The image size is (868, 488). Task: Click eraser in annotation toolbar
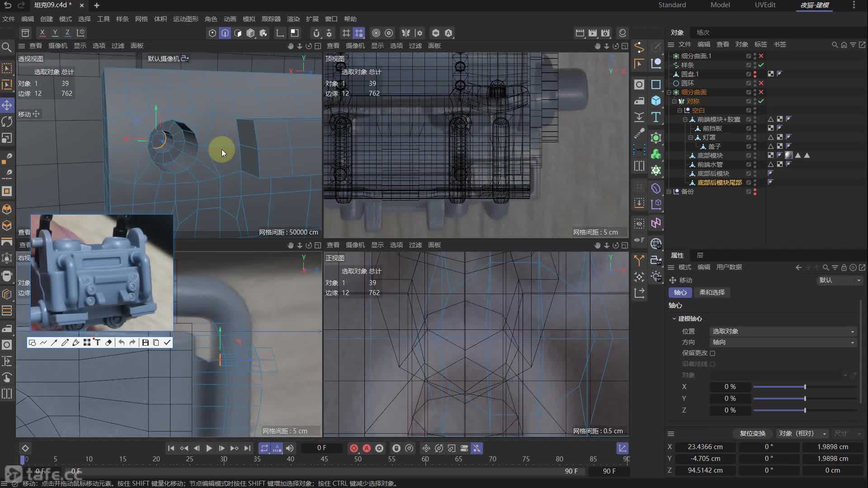(108, 343)
